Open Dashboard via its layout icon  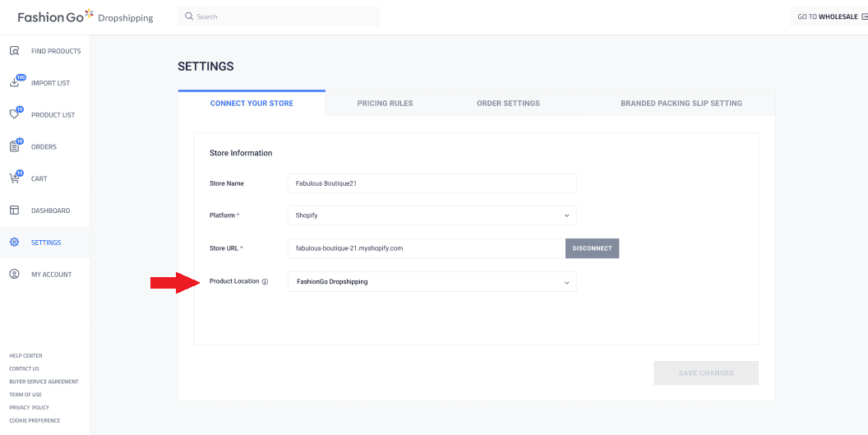(14, 211)
